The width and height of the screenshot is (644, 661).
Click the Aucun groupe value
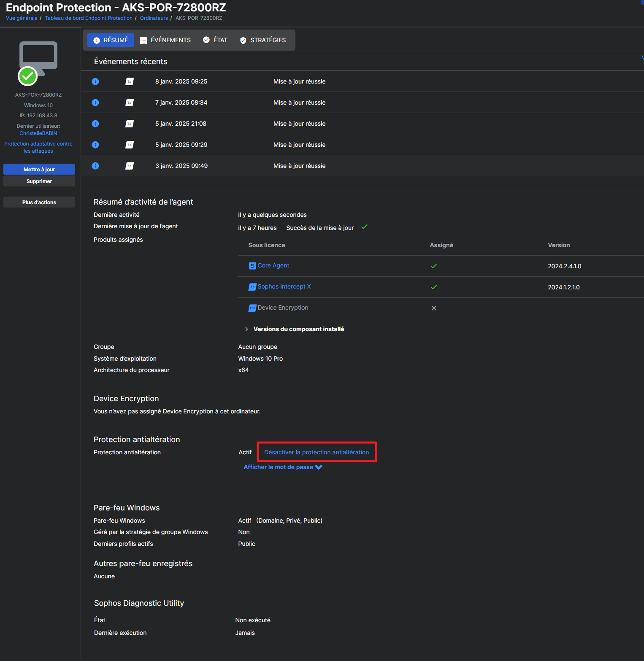(257, 347)
